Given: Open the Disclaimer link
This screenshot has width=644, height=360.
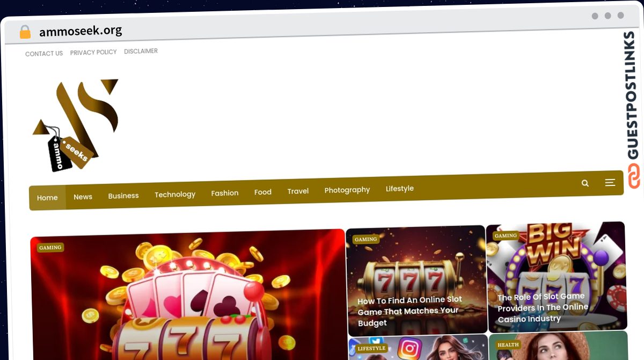Looking at the screenshot, I should 141,51.
